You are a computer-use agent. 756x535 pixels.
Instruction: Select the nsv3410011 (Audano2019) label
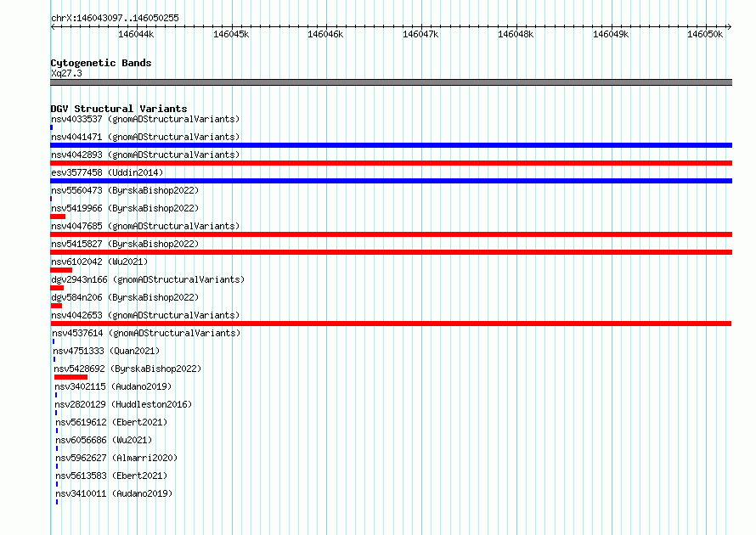pyautogui.click(x=114, y=493)
